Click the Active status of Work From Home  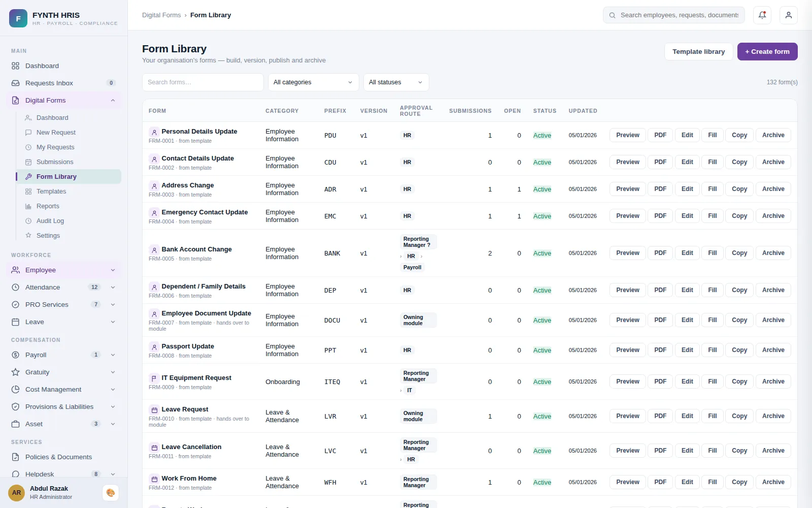coord(542,483)
